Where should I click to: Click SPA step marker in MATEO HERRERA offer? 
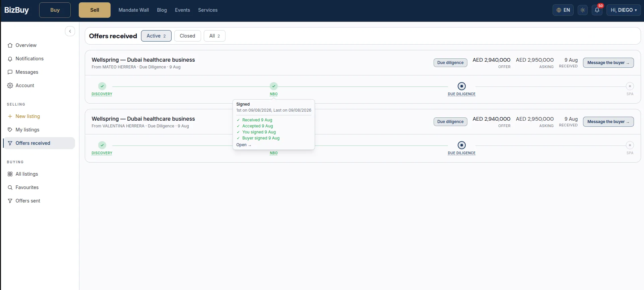630,86
